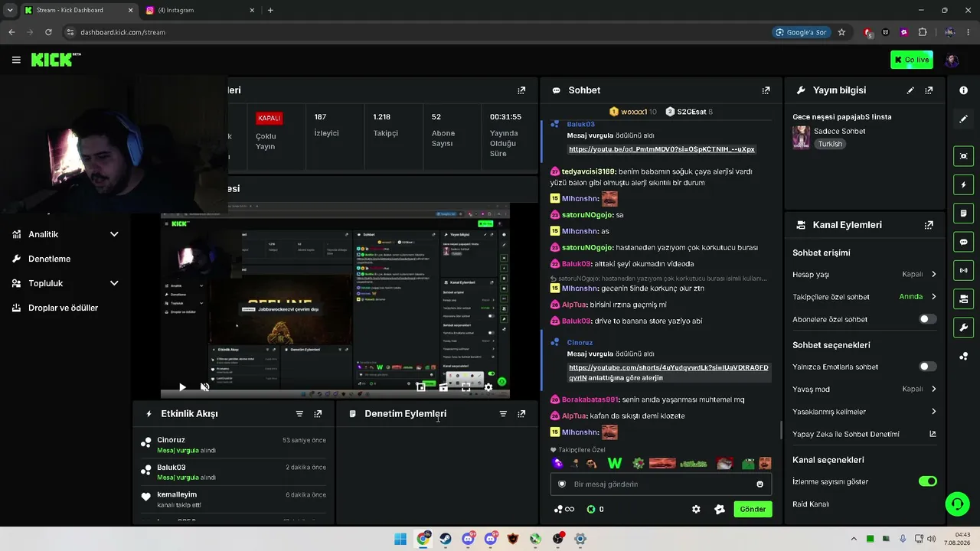Click the Go live button

[x=912, y=60]
